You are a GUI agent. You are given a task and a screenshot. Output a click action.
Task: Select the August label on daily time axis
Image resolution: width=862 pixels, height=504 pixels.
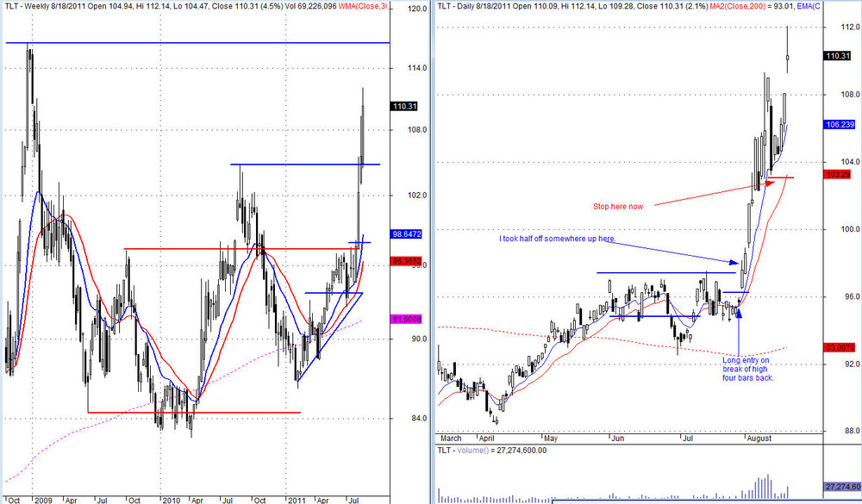pyautogui.click(x=759, y=439)
